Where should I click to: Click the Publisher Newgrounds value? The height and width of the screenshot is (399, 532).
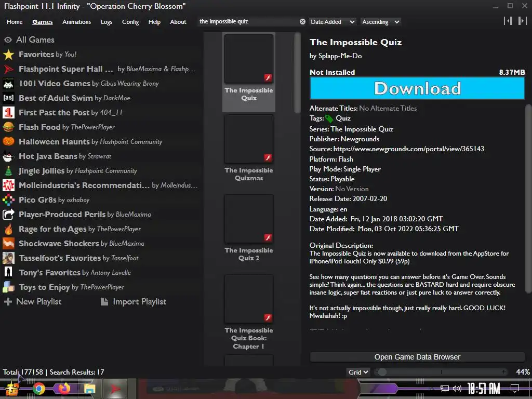(360, 139)
